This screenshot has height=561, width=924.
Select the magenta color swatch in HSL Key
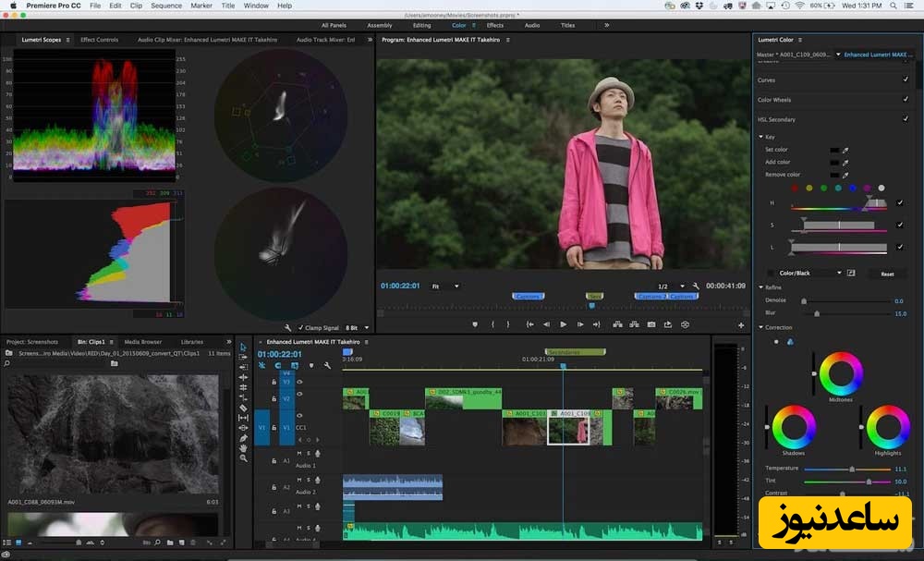pyautogui.click(x=867, y=188)
